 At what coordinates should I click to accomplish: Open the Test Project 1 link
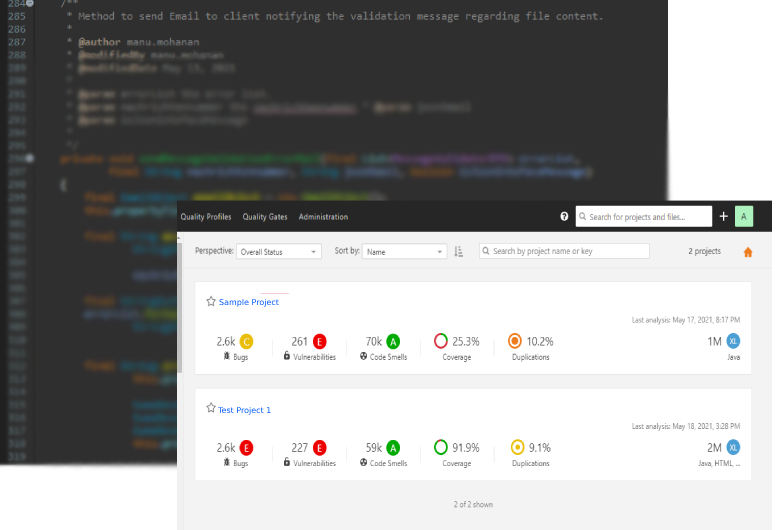(x=244, y=410)
